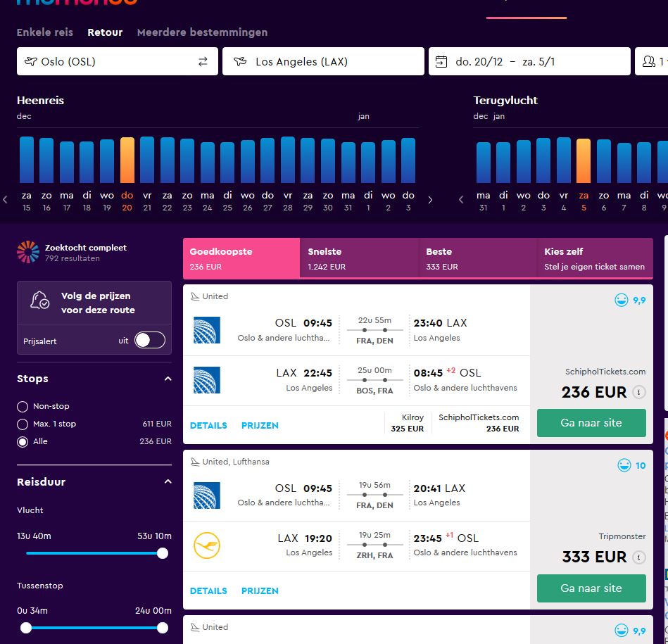Open the calendar icon in date field
This screenshot has height=644, width=668.
coord(441,62)
